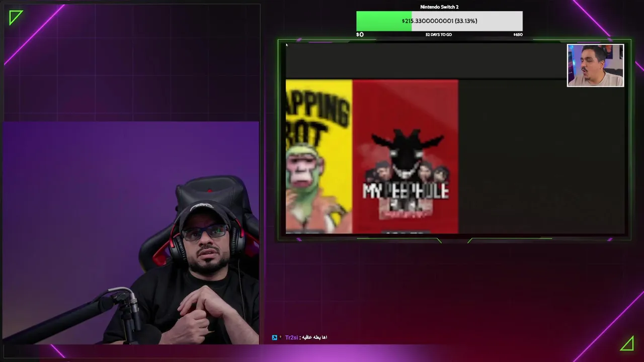Click the green triangle logo in bottom-right corner
Viewport: 644px width, 362px height.
627,344
